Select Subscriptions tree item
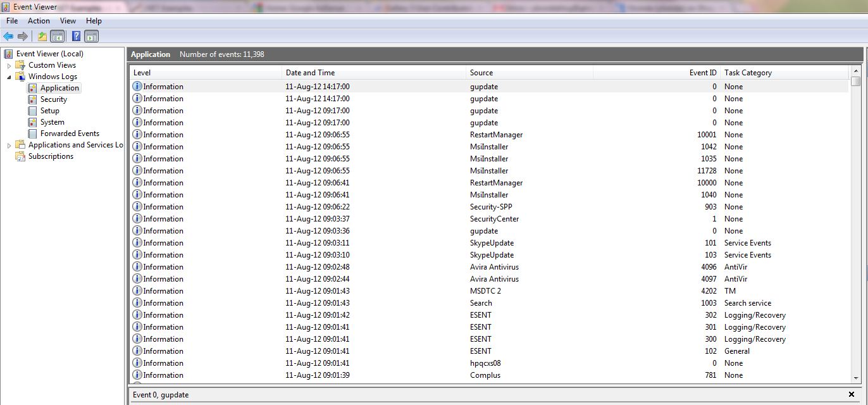 (x=51, y=156)
